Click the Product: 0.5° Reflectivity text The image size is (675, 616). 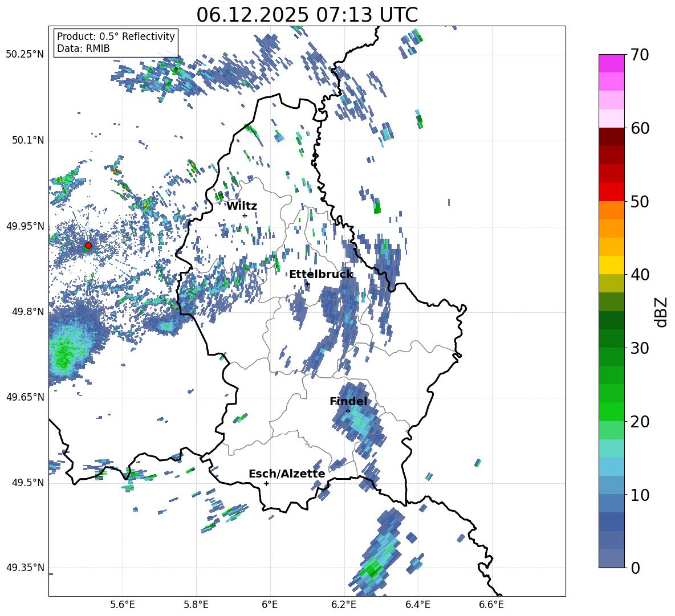point(116,36)
